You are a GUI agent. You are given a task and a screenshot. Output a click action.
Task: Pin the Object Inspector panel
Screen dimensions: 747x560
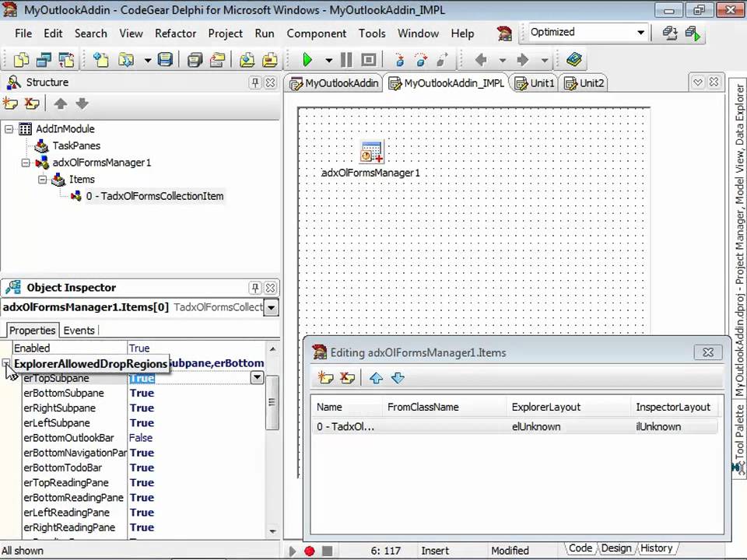click(255, 288)
